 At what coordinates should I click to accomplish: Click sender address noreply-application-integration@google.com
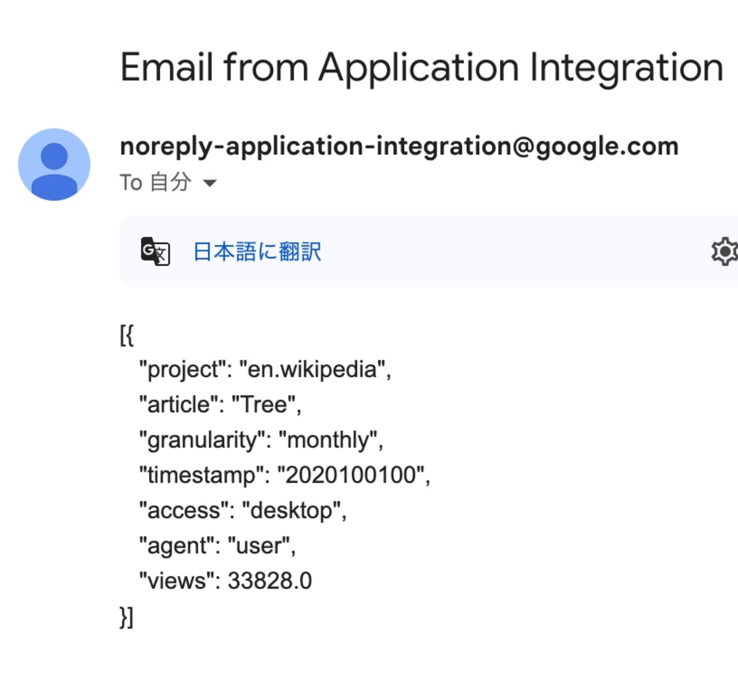tap(399, 146)
